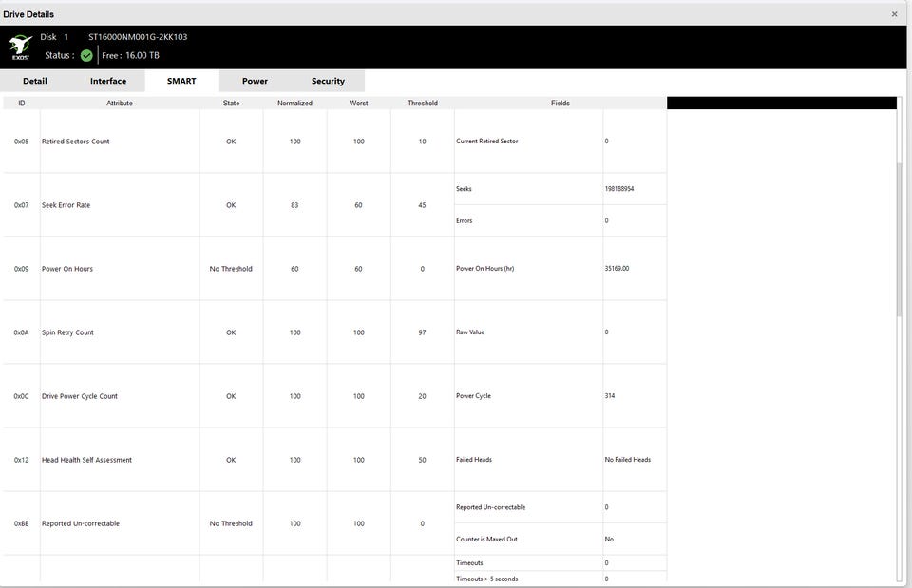
Task: Click the Failed Heads field label
Action: click(x=474, y=460)
